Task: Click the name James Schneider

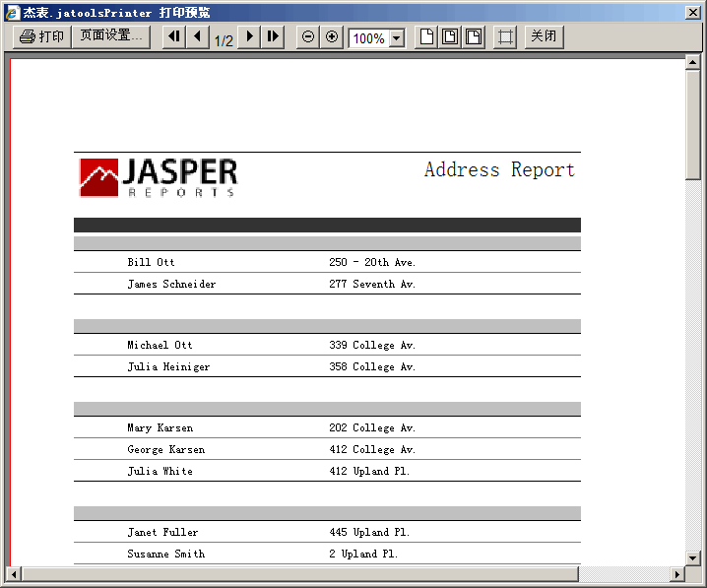Action: pos(171,284)
